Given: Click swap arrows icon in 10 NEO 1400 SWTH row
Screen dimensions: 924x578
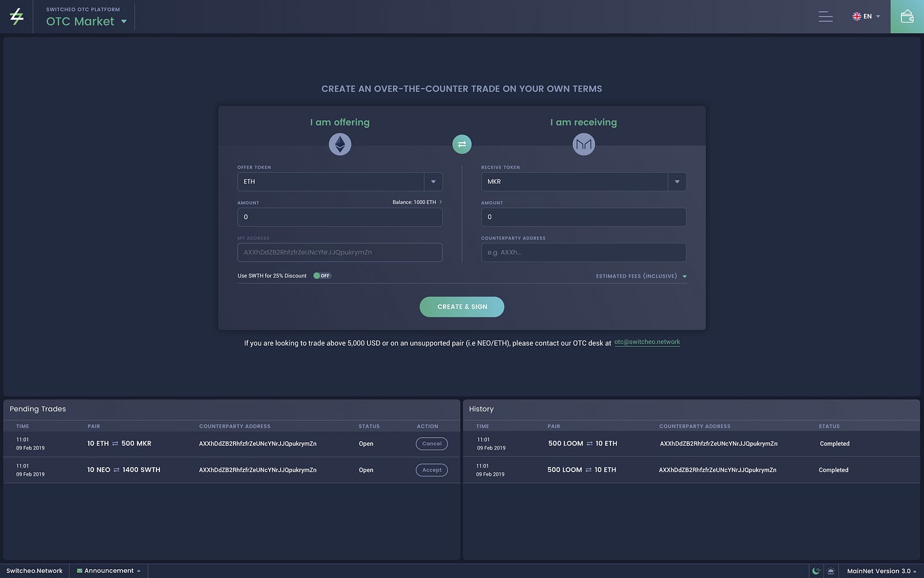Looking at the screenshot, I should [x=116, y=470].
